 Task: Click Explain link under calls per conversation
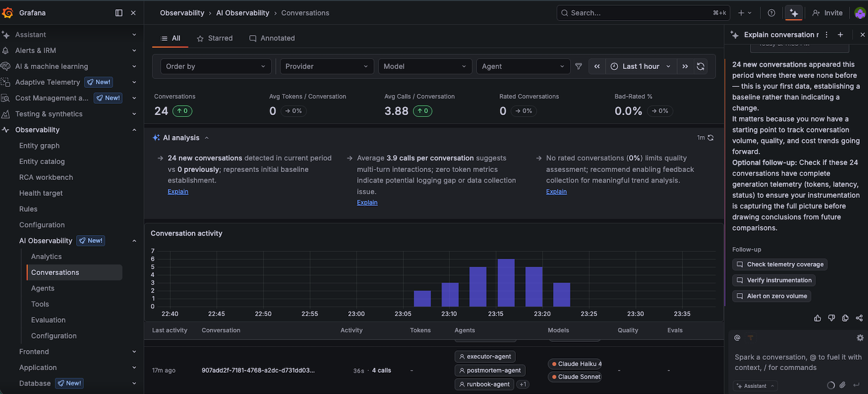click(367, 202)
